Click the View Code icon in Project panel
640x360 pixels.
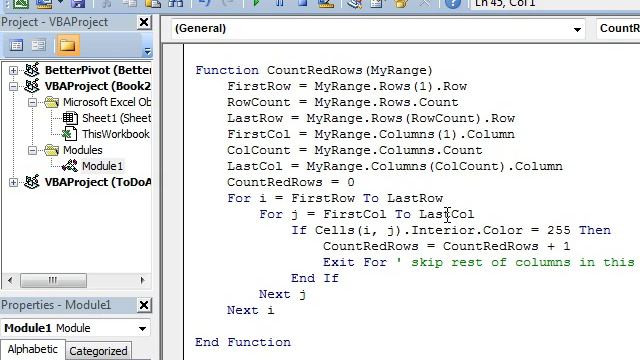[16, 45]
